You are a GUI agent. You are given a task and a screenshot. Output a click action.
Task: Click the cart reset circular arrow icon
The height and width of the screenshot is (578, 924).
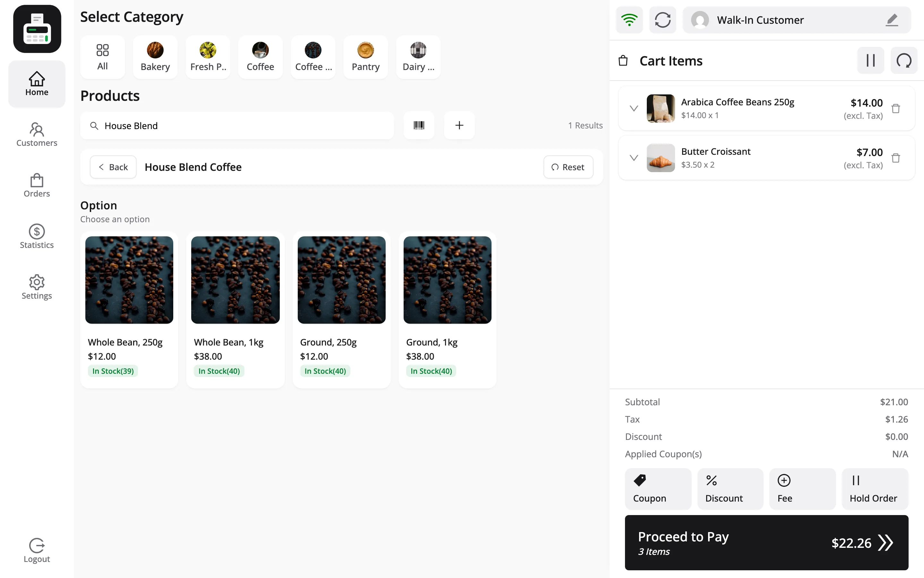[904, 60]
